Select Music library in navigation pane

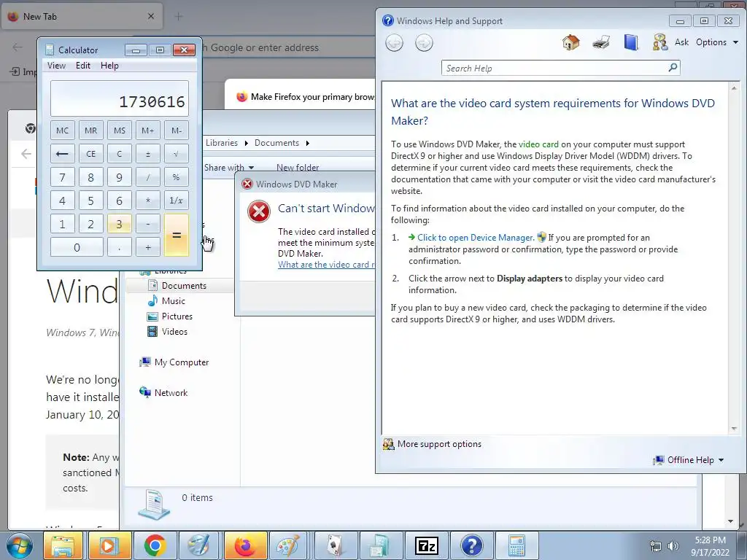click(174, 301)
